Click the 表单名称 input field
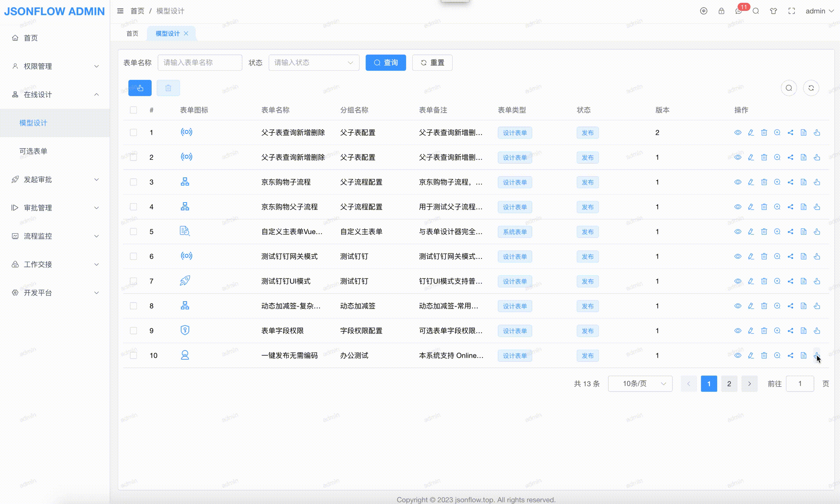The height and width of the screenshot is (504, 840). [199, 63]
